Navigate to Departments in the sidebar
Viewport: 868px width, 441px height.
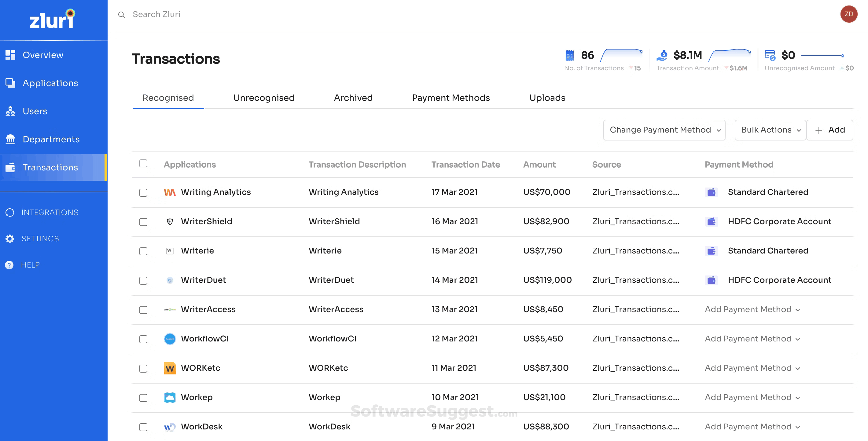[51, 139]
